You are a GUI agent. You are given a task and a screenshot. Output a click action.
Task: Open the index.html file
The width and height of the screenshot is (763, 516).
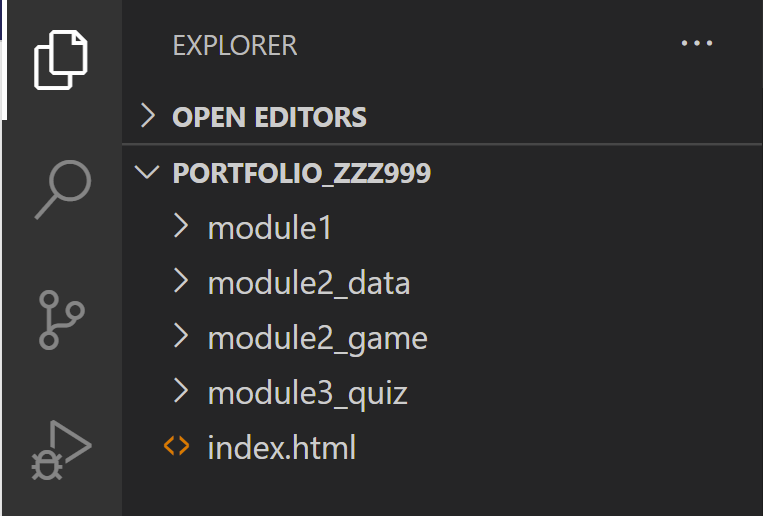[282, 447]
